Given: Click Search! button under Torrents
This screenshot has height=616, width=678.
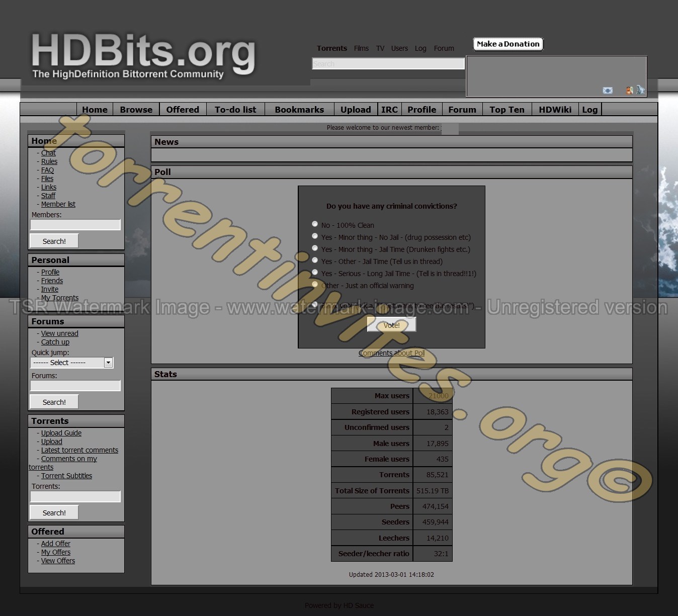Looking at the screenshot, I should pyautogui.click(x=54, y=512).
